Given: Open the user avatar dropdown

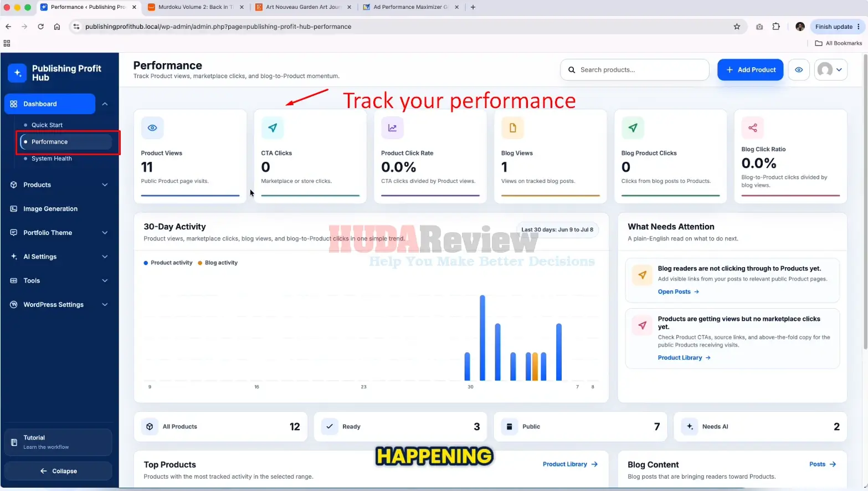Looking at the screenshot, I should coord(830,70).
